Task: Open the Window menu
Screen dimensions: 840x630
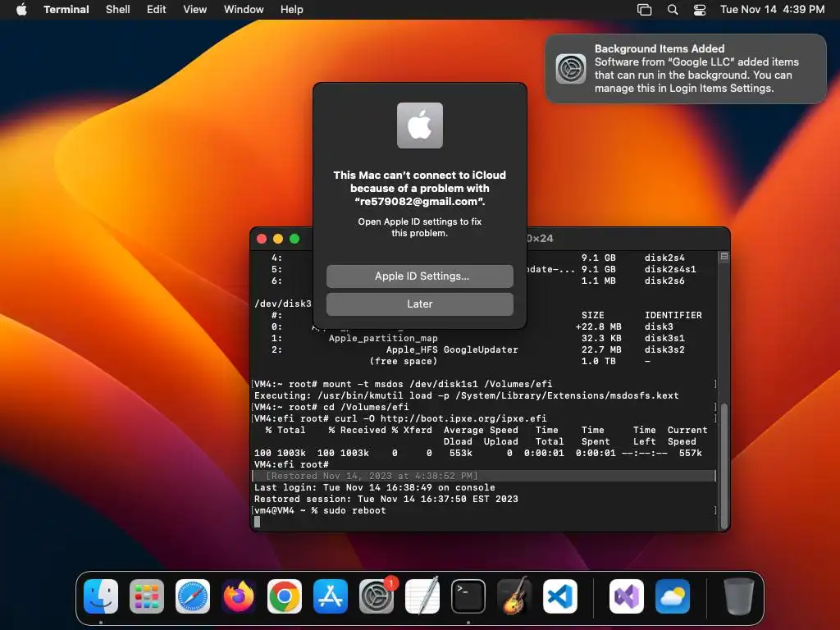Action: click(x=243, y=9)
